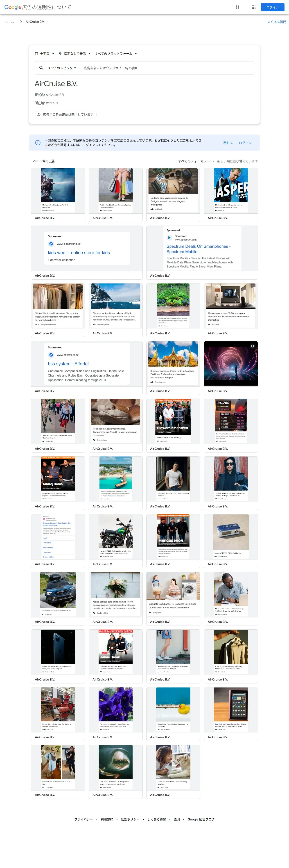Click the advertiser search input field
The image size is (289, 868).
(x=167, y=68)
